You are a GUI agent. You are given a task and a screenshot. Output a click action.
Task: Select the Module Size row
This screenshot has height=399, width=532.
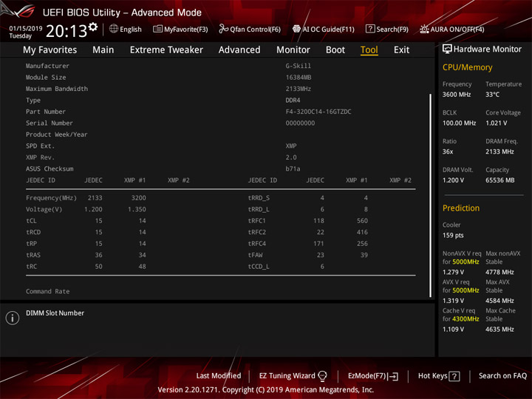[x=220, y=78]
